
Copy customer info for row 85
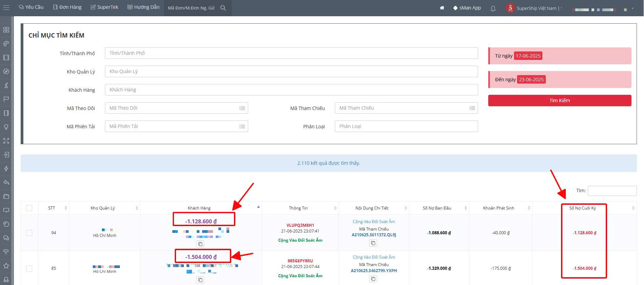200,280
